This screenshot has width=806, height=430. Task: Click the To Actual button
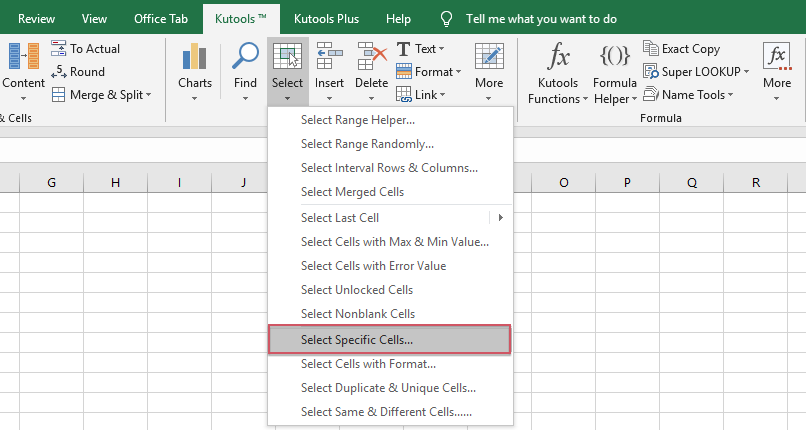(x=95, y=49)
